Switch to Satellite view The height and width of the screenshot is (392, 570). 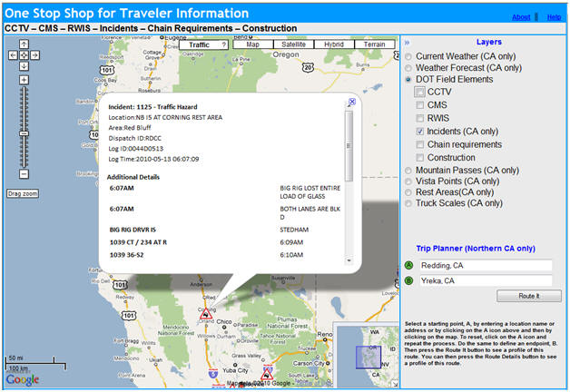[x=293, y=44]
